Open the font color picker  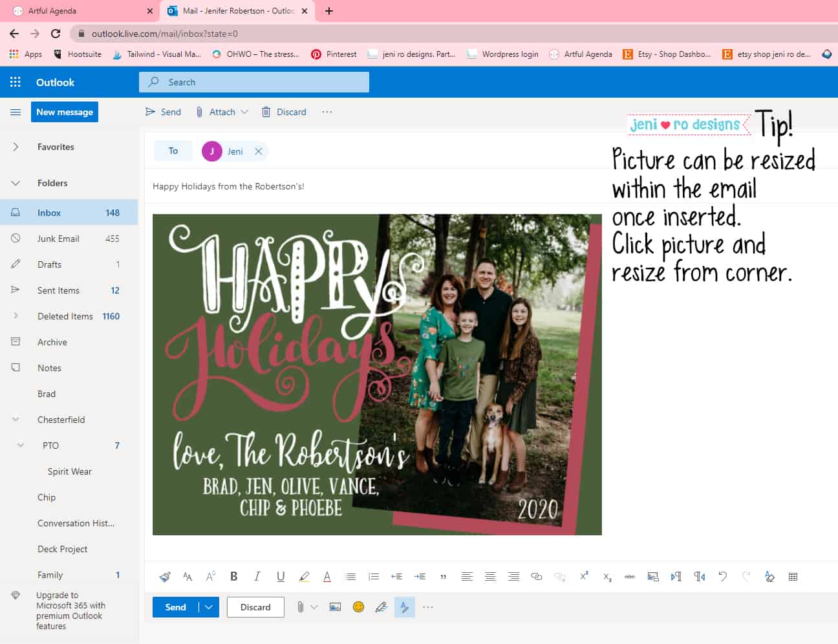(x=327, y=576)
